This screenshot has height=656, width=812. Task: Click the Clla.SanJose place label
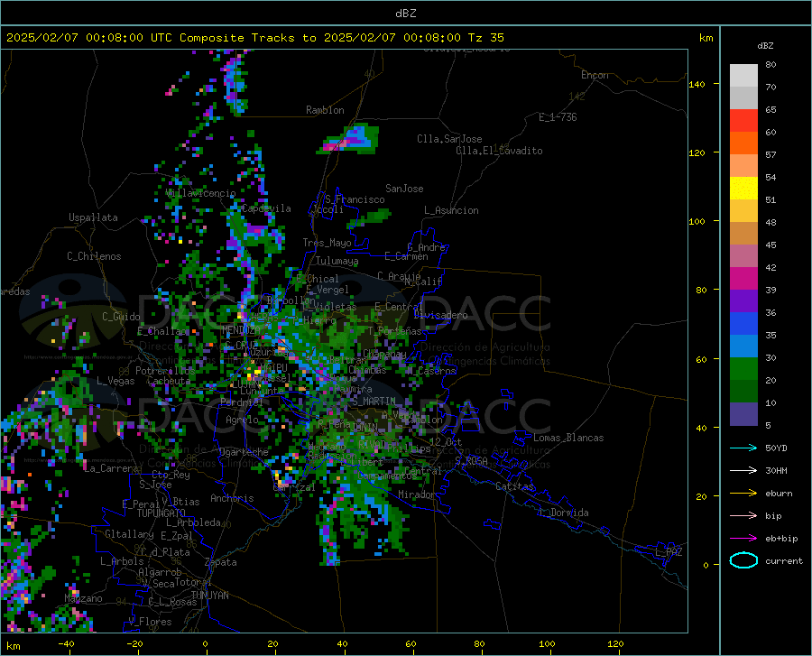449,139
